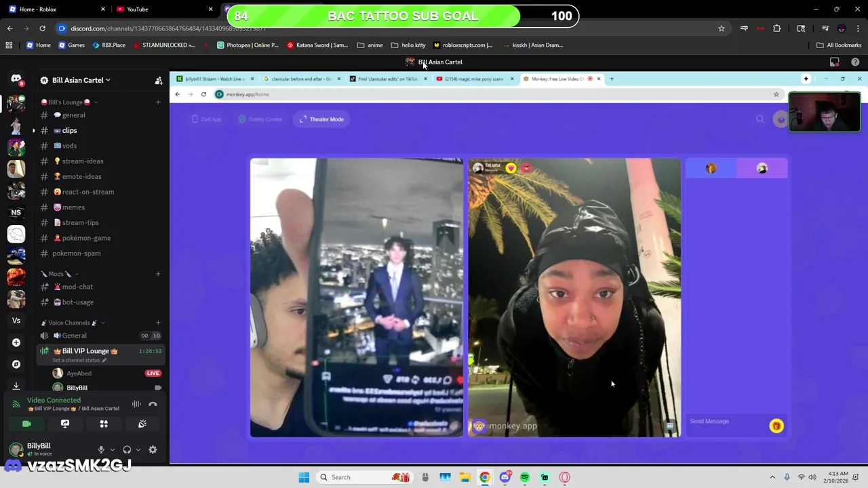Click gift icon beside Send Message

click(x=776, y=426)
